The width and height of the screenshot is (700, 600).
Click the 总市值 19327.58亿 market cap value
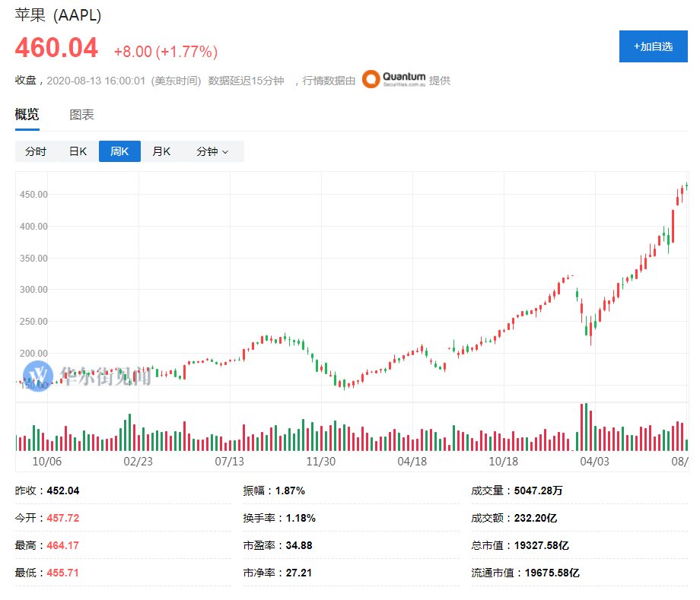542,545
